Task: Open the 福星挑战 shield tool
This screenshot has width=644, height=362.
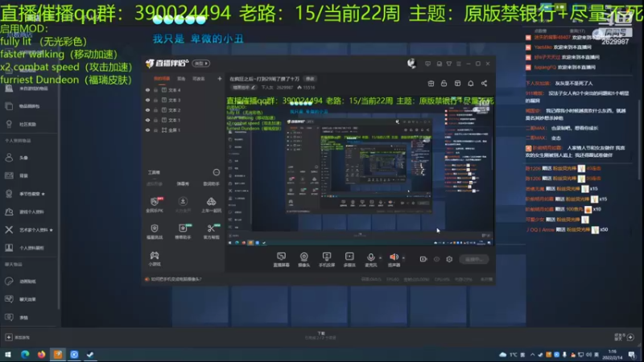Action: tap(155, 232)
